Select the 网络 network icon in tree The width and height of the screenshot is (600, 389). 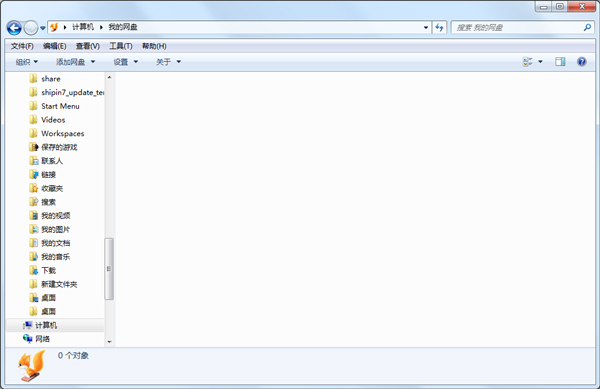(27, 339)
